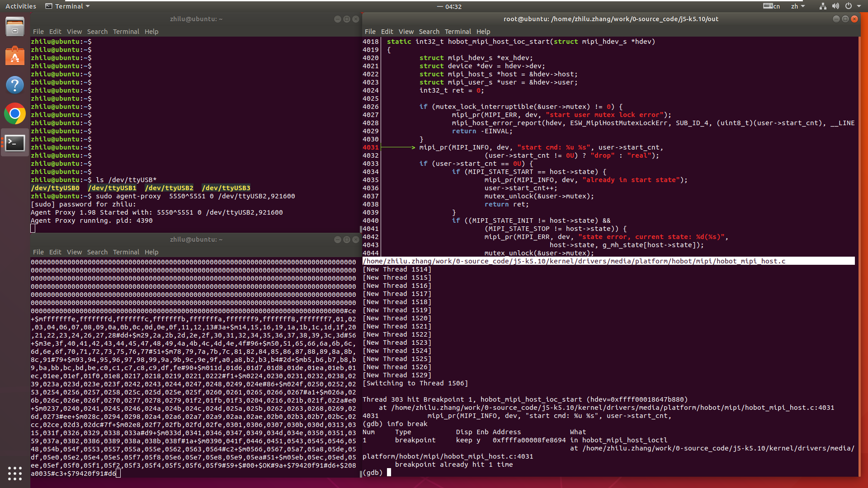Open the network status icon
This screenshot has width=868, height=488.
(823, 6)
